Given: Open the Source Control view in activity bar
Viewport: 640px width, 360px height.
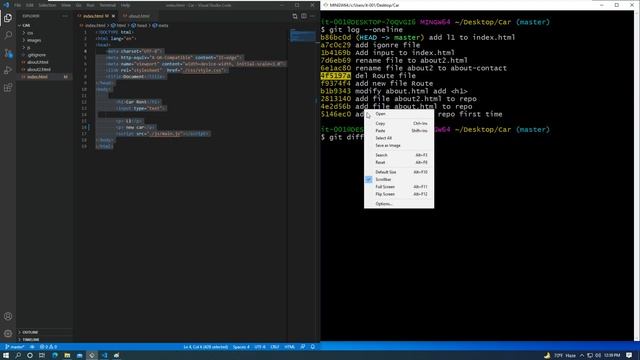Looking at the screenshot, I should coord(8,53).
